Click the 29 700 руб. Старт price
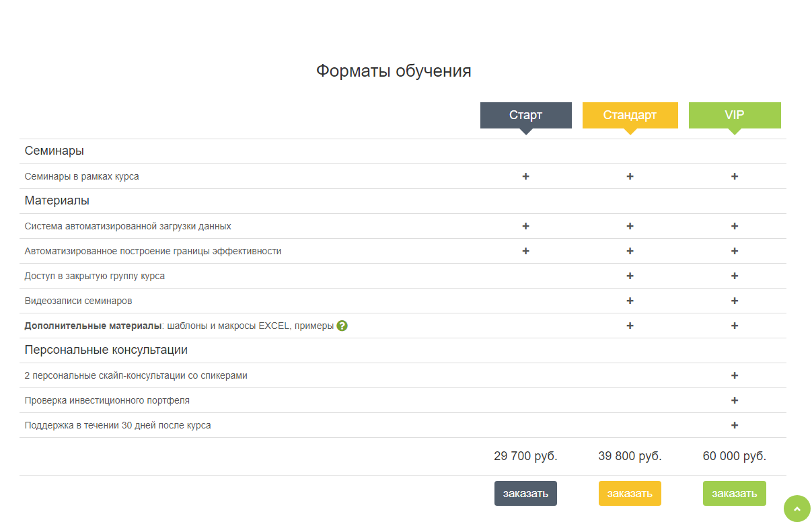The width and height of the screenshot is (812, 524). coord(525,456)
